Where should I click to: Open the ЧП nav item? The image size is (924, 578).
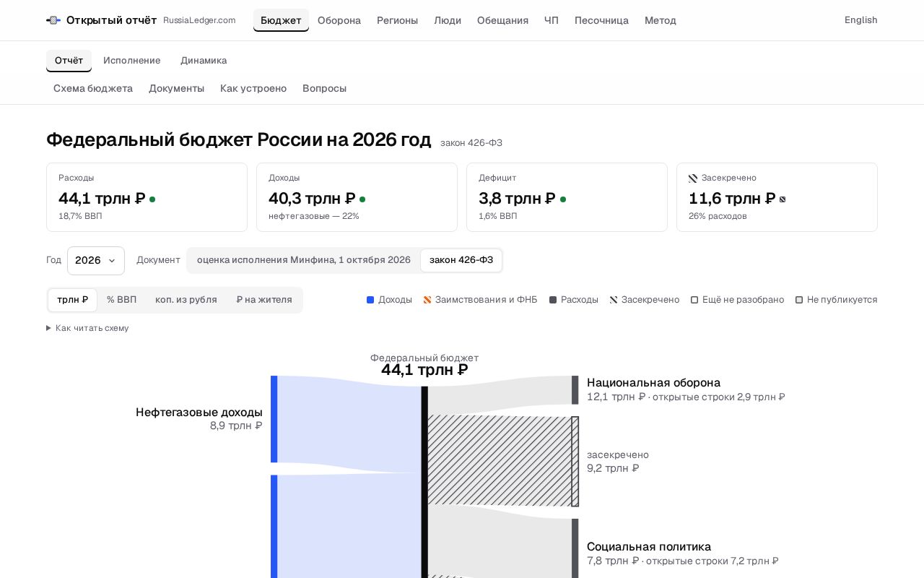pyautogui.click(x=552, y=20)
